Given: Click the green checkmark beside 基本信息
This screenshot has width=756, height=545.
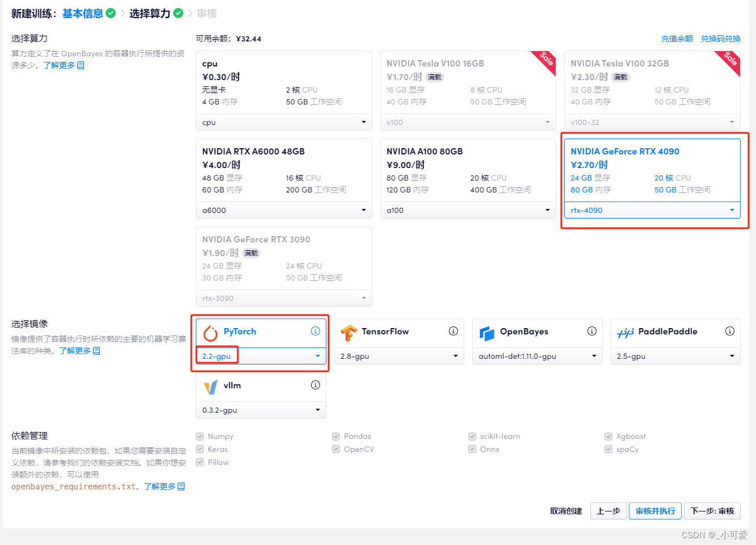Looking at the screenshot, I should click(111, 13).
